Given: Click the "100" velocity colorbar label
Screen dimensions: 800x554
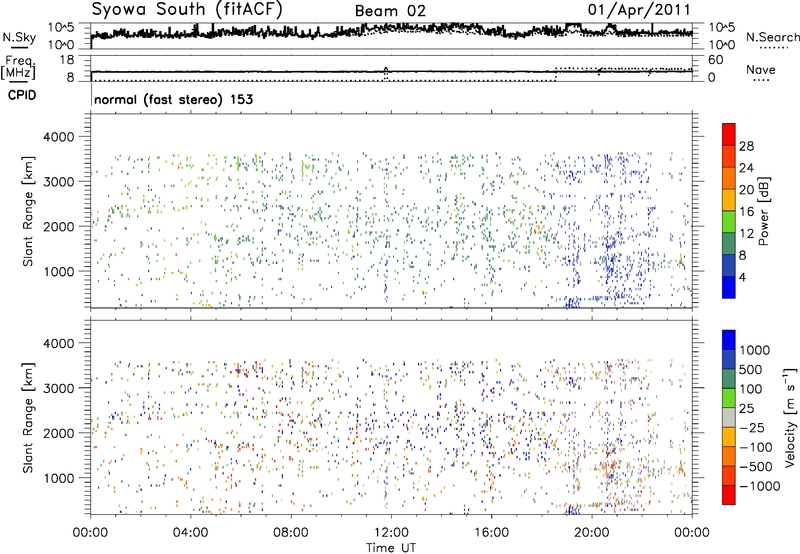Looking at the screenshot, I should point(751,389).
